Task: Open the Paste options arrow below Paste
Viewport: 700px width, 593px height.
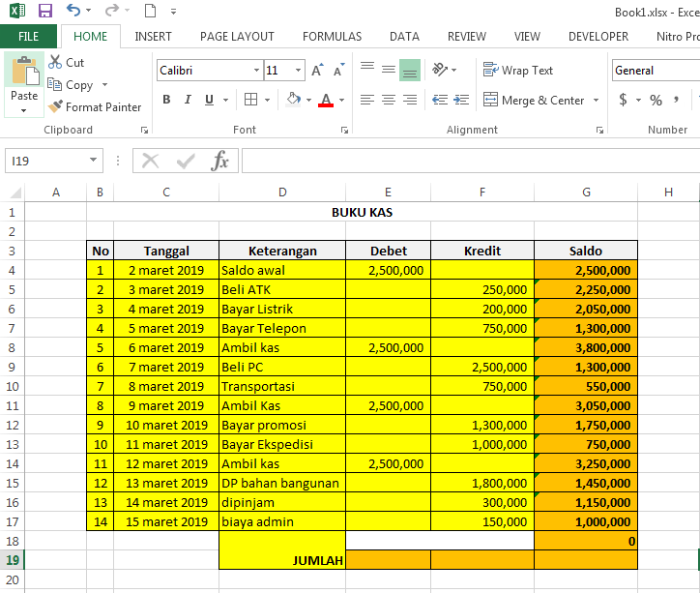Action: (x=24, y=110)
